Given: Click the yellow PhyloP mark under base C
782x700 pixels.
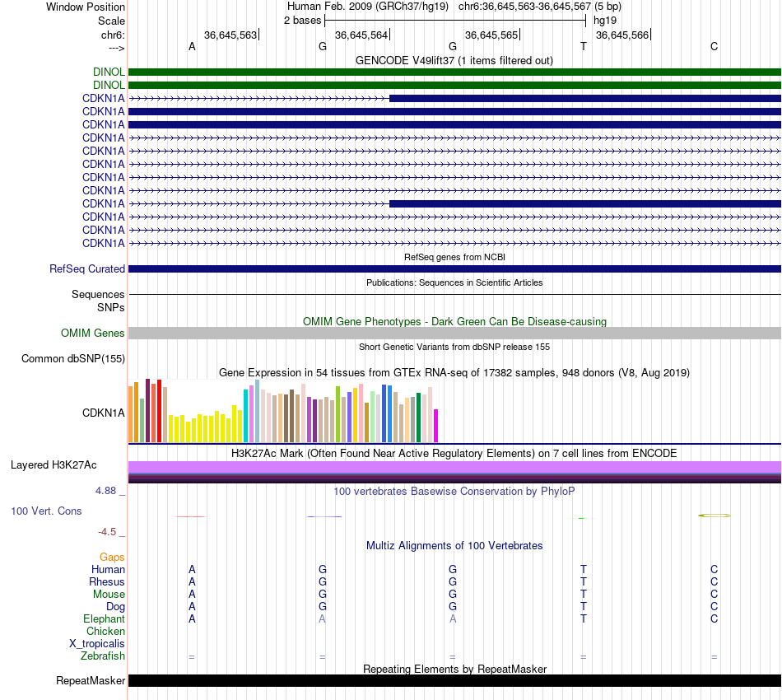Looking at the screenshot, I should click(715, 516).
